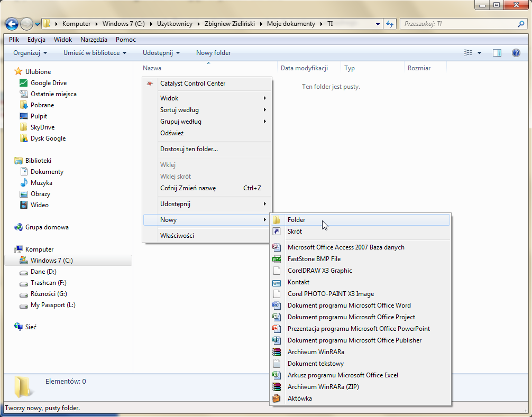The width and height of the screenshot is (532, 417).
Task: Click the PowerPoint presentation icon
Action: 277,329
